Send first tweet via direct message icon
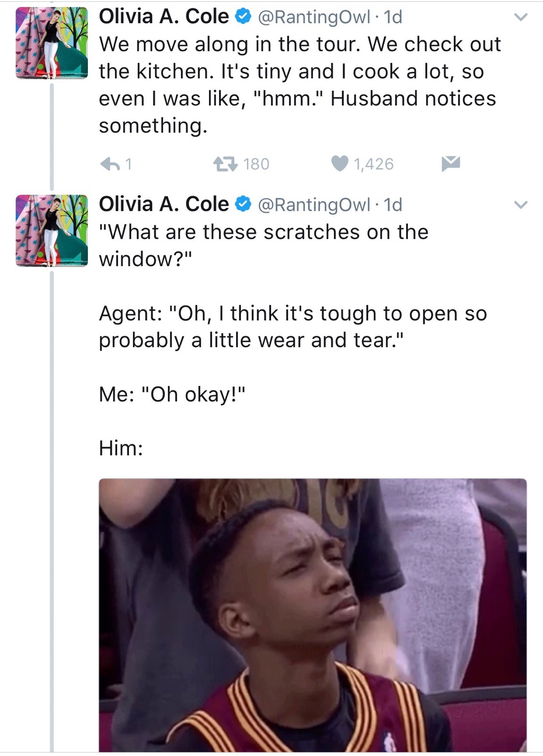This screenshot has width=543, height=756. [451, 163]
